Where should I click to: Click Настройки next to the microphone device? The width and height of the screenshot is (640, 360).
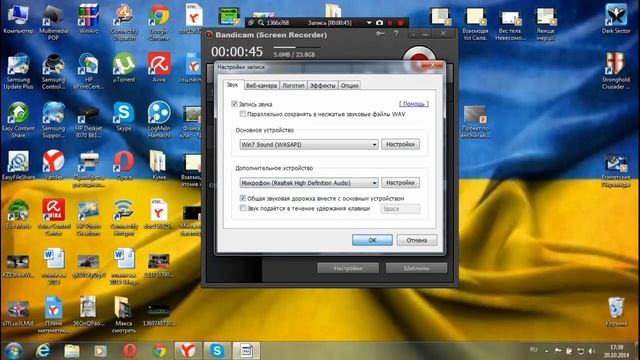[400, 182]
